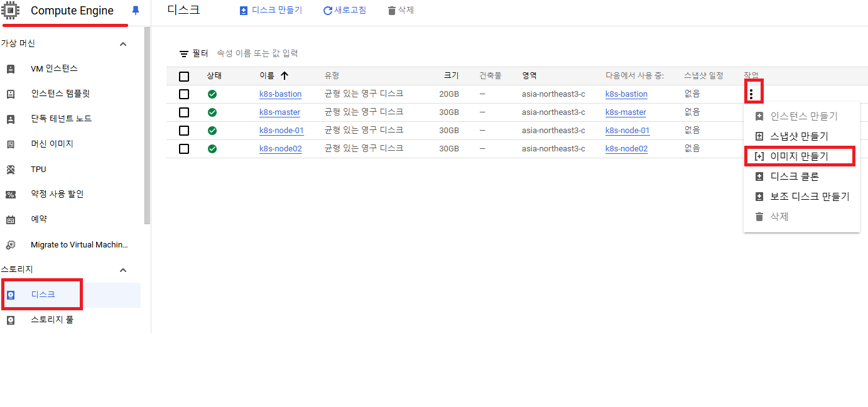Click the 디스크 클론 menu icon
Viewport: 868px width, 407px height.
pos(759,176)
